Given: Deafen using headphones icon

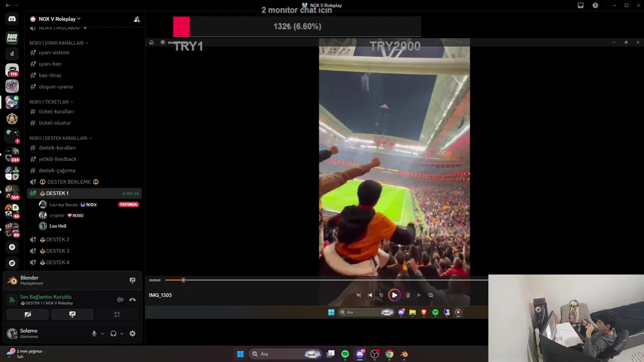Looking at the screenshot, I should tap(113, 333).
